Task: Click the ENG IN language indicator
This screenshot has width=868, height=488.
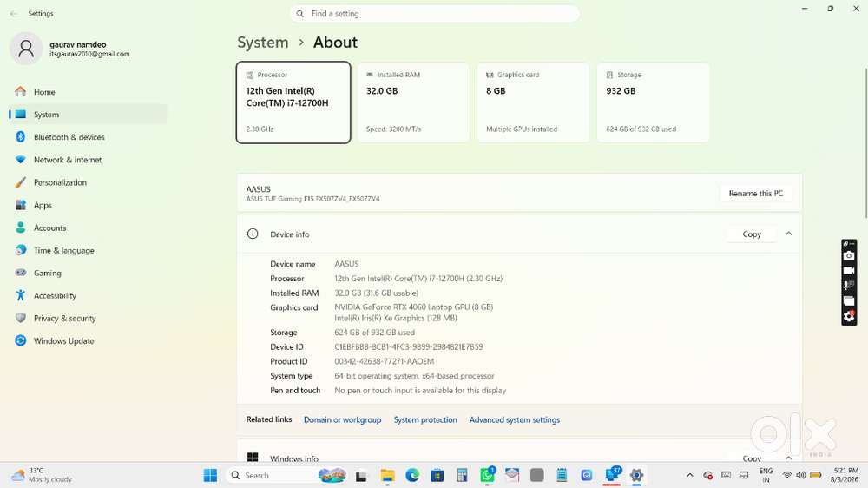Action: click(766, 475)
